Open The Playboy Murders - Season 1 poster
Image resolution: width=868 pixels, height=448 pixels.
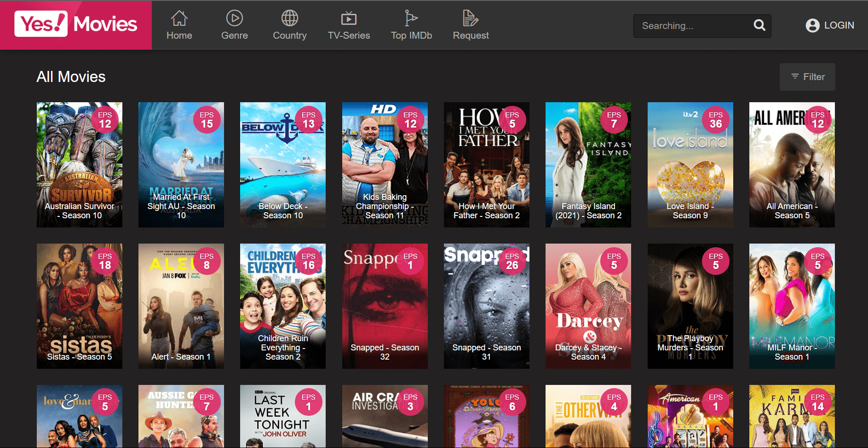690,306
